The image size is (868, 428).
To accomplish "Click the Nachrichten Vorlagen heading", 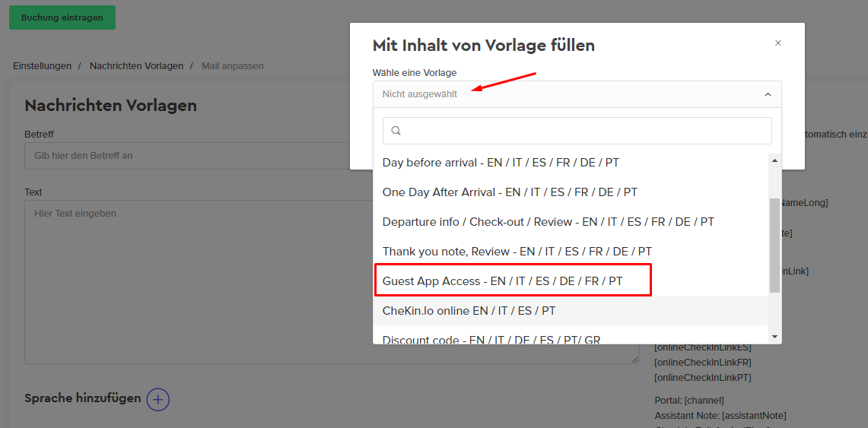I will pos(111,105).
